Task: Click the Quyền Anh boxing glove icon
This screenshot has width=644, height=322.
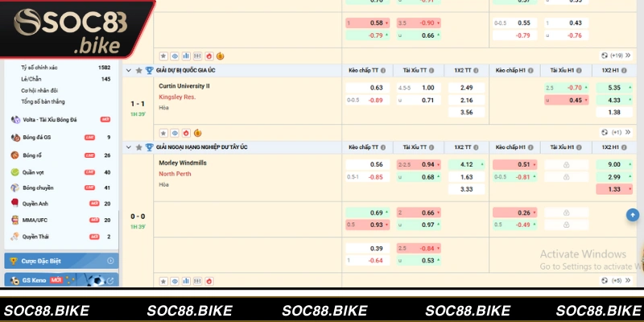Action: point(14,204)
